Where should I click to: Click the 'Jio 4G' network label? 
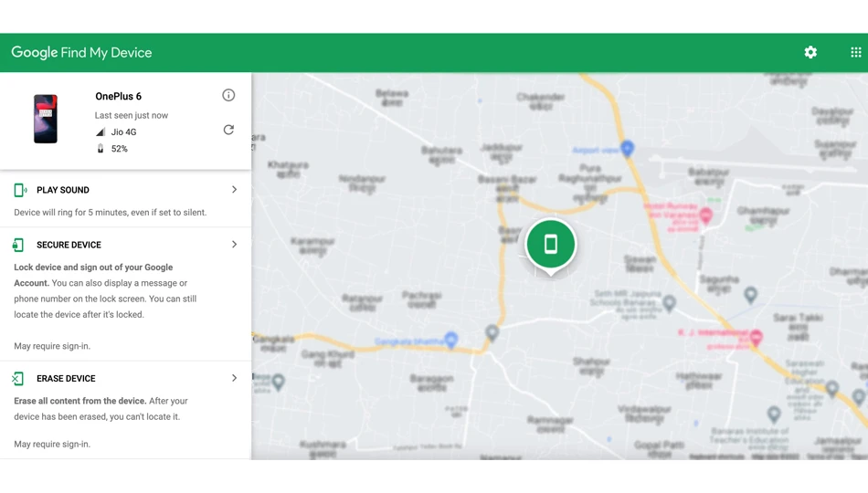(123, 131)
